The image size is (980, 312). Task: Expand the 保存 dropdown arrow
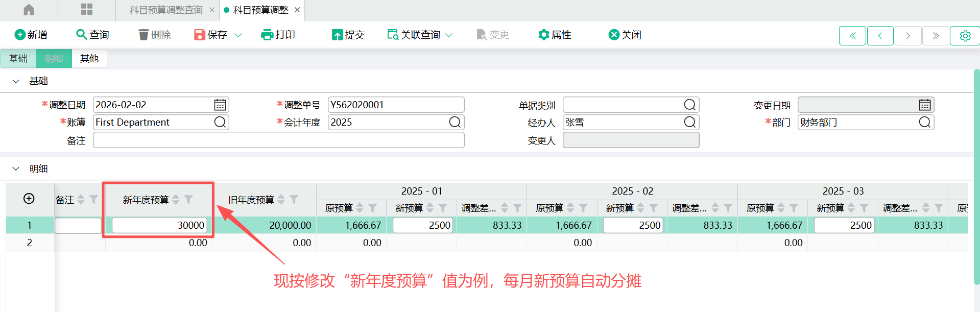pos(238,35)
